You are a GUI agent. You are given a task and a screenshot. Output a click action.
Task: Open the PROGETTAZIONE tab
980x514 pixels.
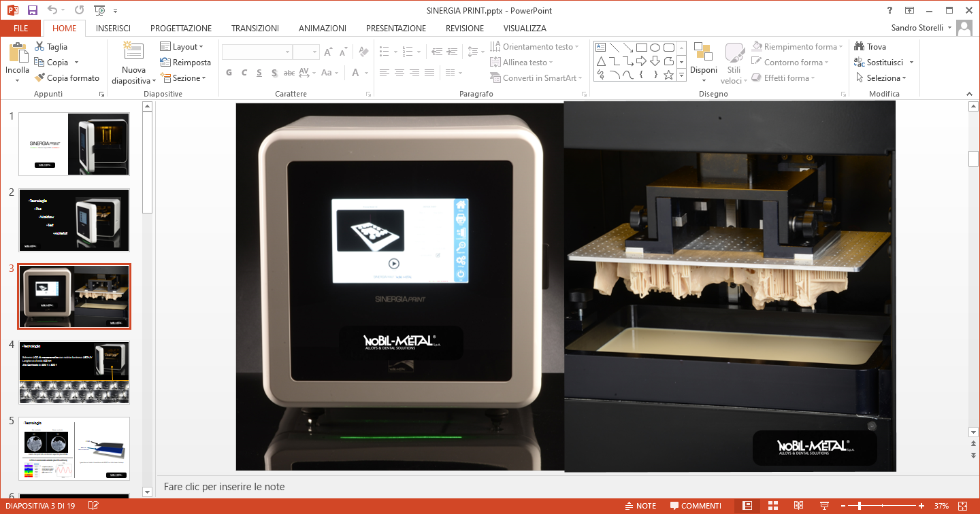181,29
